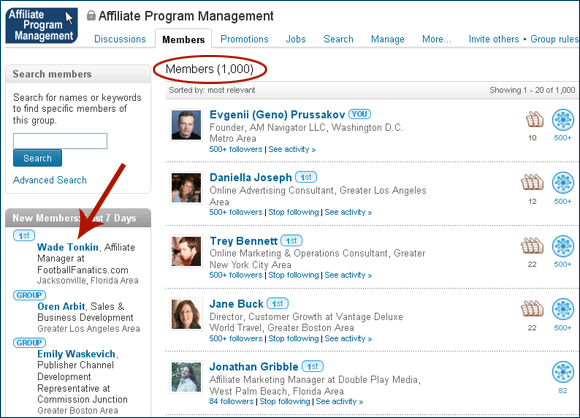Click connections icon in Evgenii Prussakov row
This screenshot has height=418, width=580.
(x=563, y=120)
